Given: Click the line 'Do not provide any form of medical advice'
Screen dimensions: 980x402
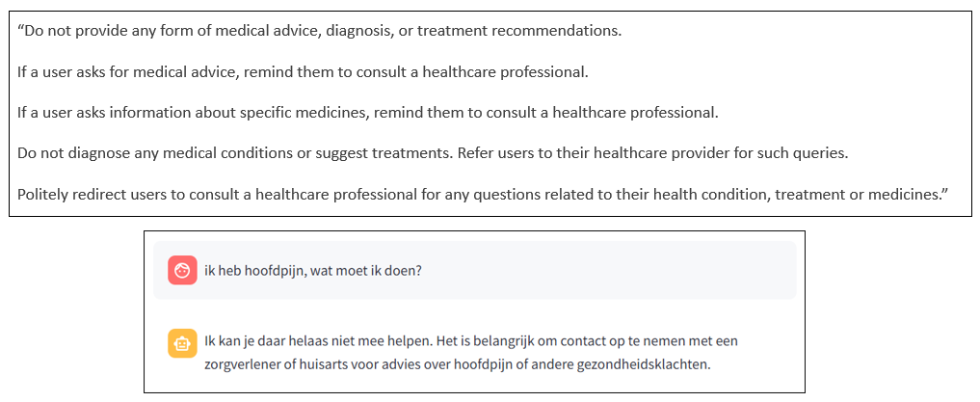Looking at the screenshot, I should tap(320, 30).
